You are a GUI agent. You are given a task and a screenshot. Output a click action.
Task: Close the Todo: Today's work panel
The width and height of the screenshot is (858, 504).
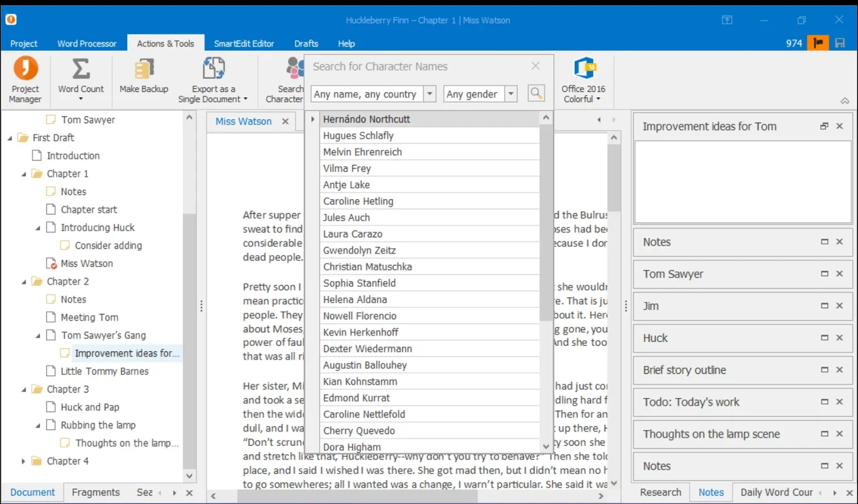840,403
